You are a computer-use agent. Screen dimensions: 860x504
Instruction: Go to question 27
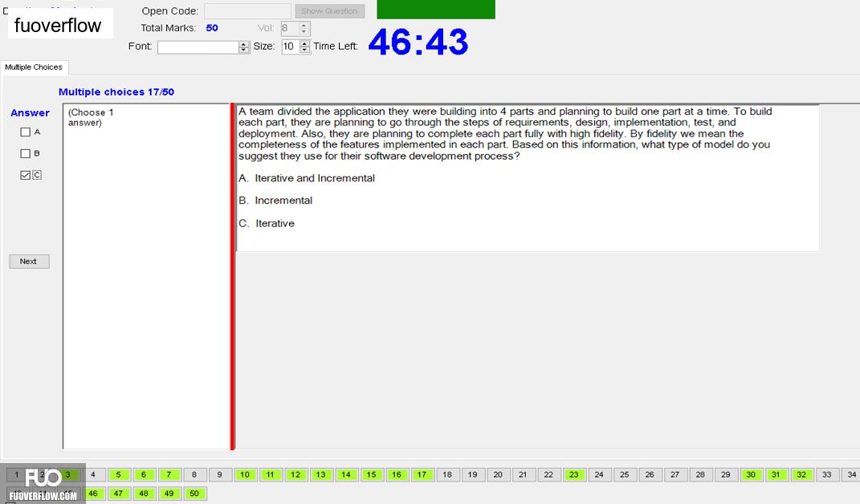click(x=675, y=474)
